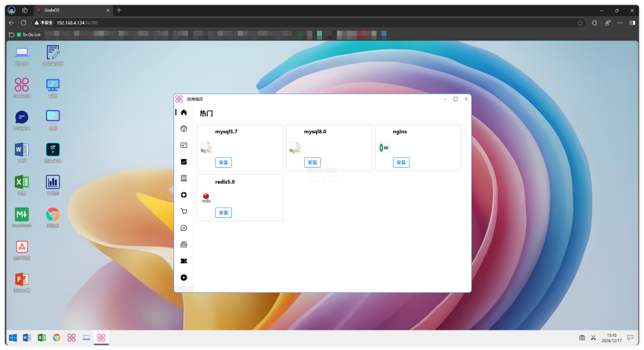Open the To-Do List bookmark
This screenshot has height=350, width=644.
(28, 35)
